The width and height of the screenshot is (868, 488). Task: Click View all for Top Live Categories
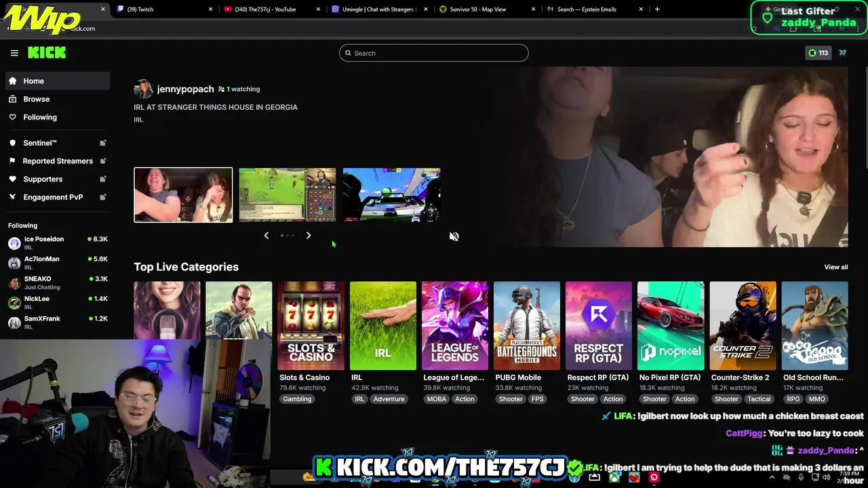coord(835,267)
